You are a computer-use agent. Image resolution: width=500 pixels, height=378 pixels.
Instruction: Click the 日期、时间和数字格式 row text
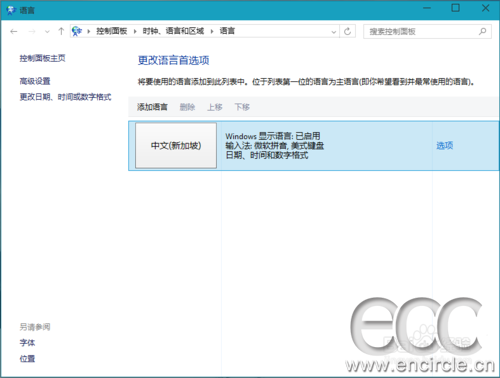pyautogui.click(x=267, y=155)
